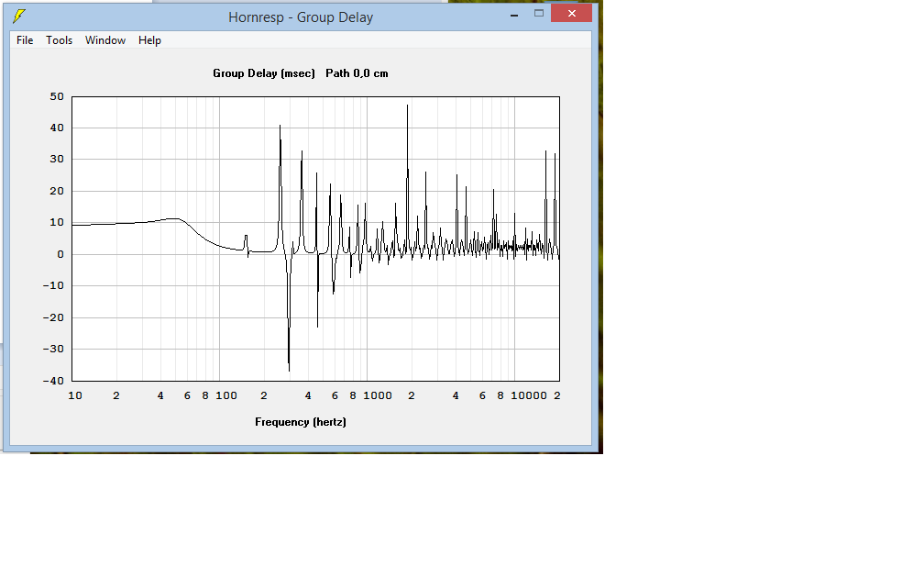Click the -40 value on the vertical axis
This screenshot has width=924, height=578.
(53, 381)
